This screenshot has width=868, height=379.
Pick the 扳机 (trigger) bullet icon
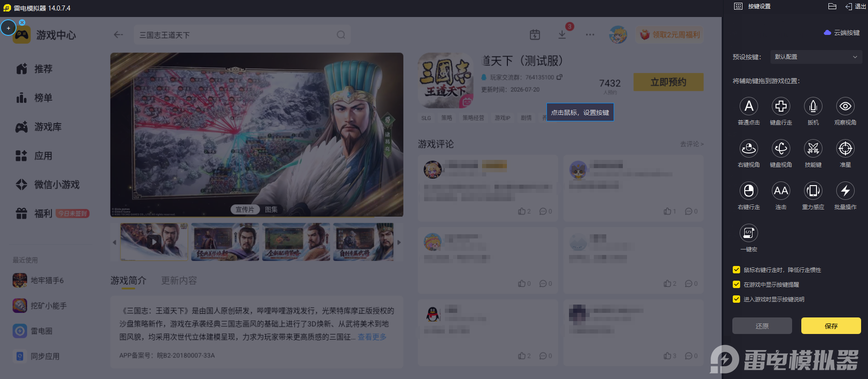[813, 106]
